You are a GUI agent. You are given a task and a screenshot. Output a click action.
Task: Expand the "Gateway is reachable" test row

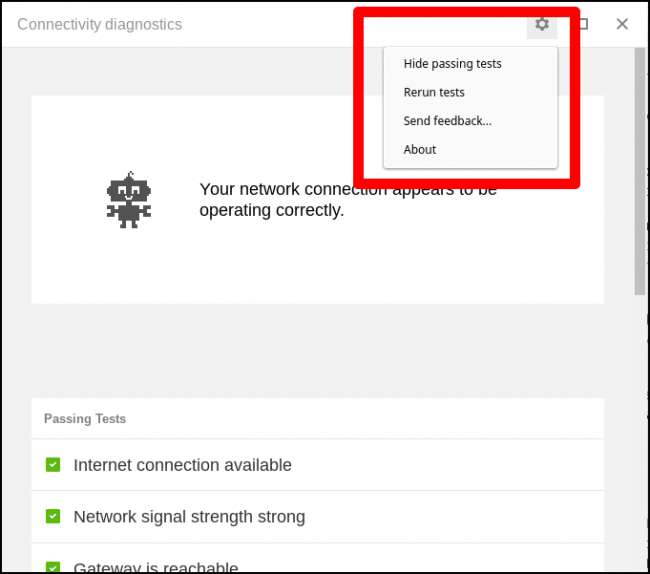point(156,568)
